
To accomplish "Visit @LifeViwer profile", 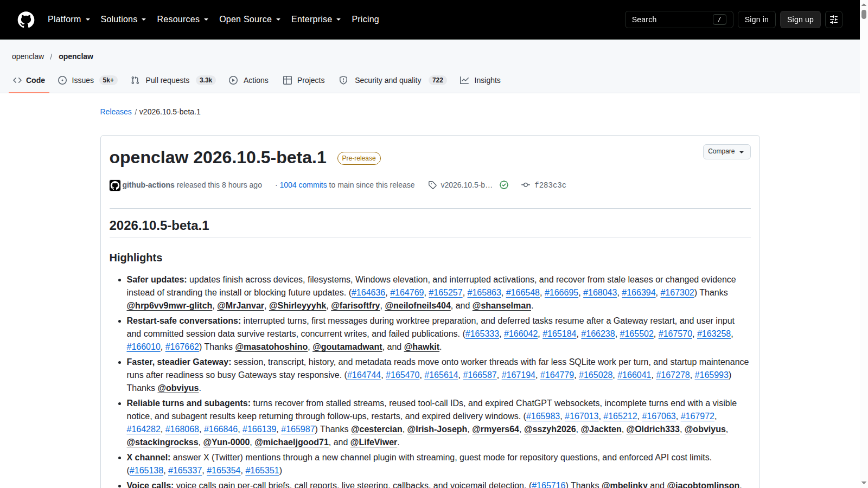I will 374,442.
